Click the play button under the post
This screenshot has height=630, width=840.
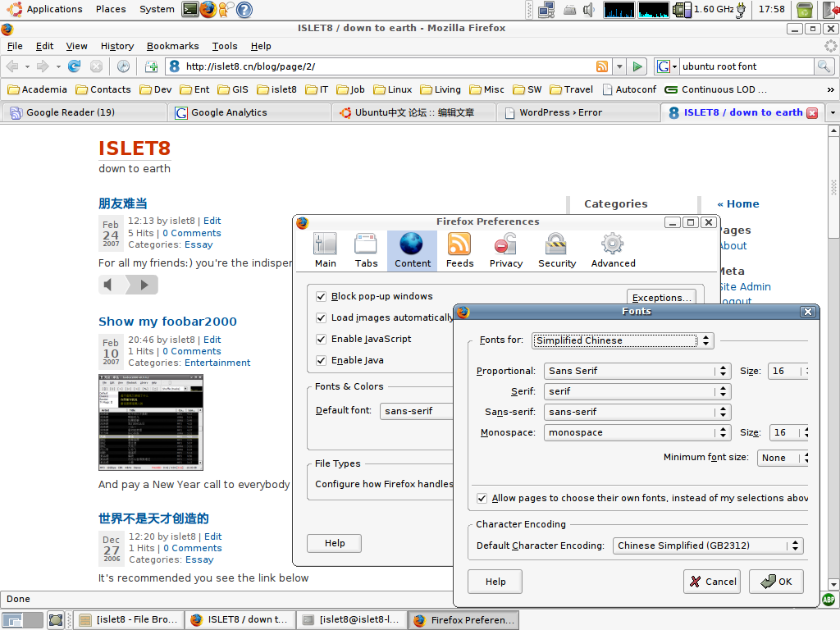point(144,285)
